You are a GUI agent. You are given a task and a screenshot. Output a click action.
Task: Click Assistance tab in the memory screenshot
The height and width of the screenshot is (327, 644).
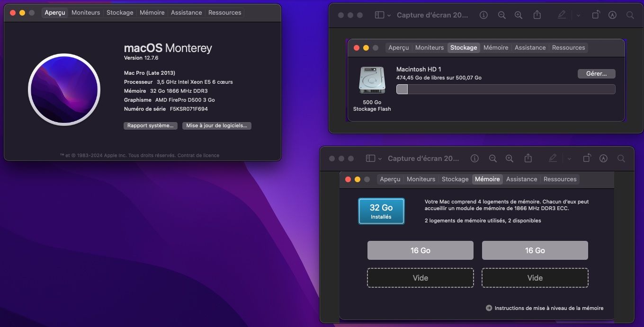[522, 179]
